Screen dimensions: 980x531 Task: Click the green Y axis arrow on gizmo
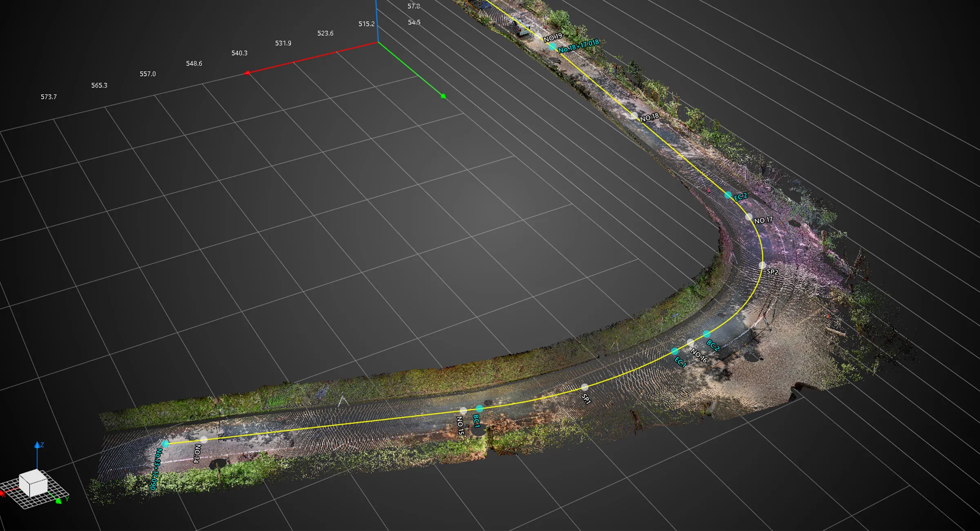[58, 501]
